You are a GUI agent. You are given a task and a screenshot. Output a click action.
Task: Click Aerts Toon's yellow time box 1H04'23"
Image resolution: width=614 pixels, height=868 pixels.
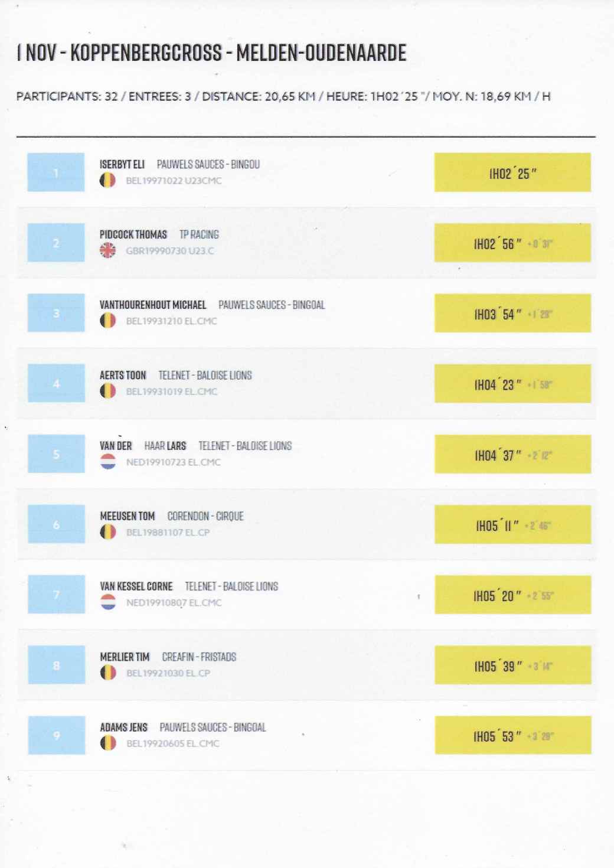pyautogui.click(x=512, y=384)
